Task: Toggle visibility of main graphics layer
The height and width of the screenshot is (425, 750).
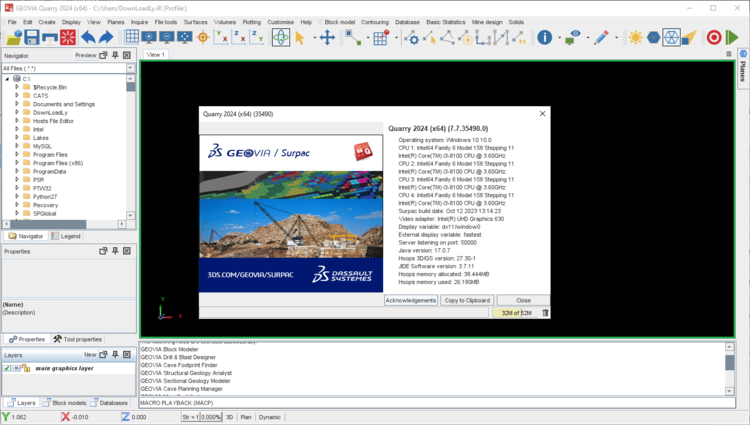Action: (x=17, y=368)
